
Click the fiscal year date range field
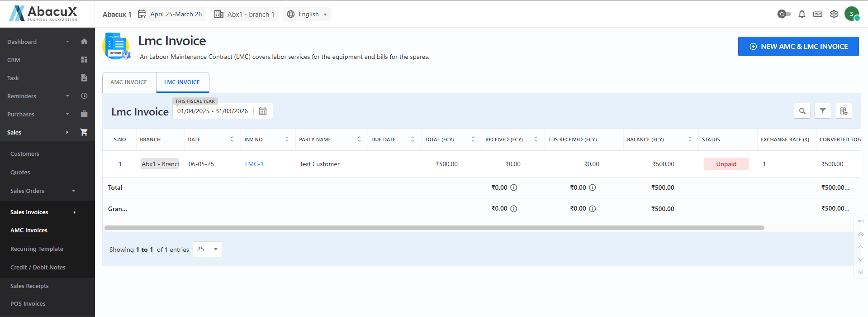tap(213, 111)
